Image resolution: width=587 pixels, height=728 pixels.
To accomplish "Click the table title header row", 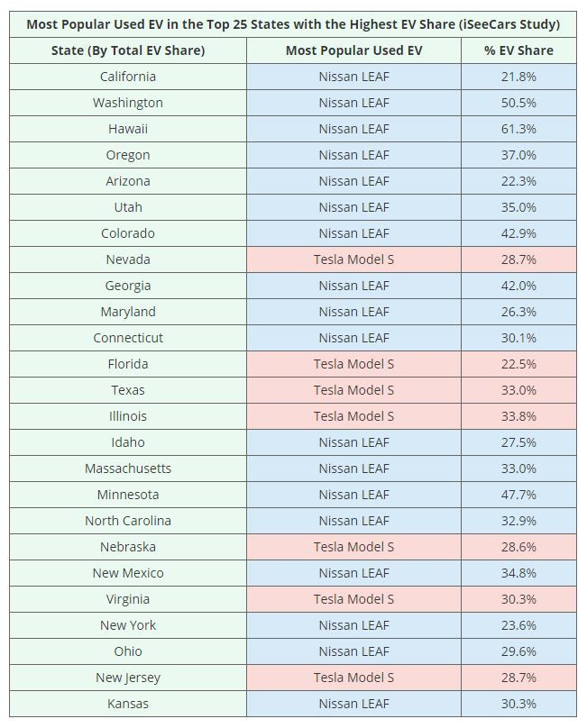I will pyautogui.click(x=293, y=24).
